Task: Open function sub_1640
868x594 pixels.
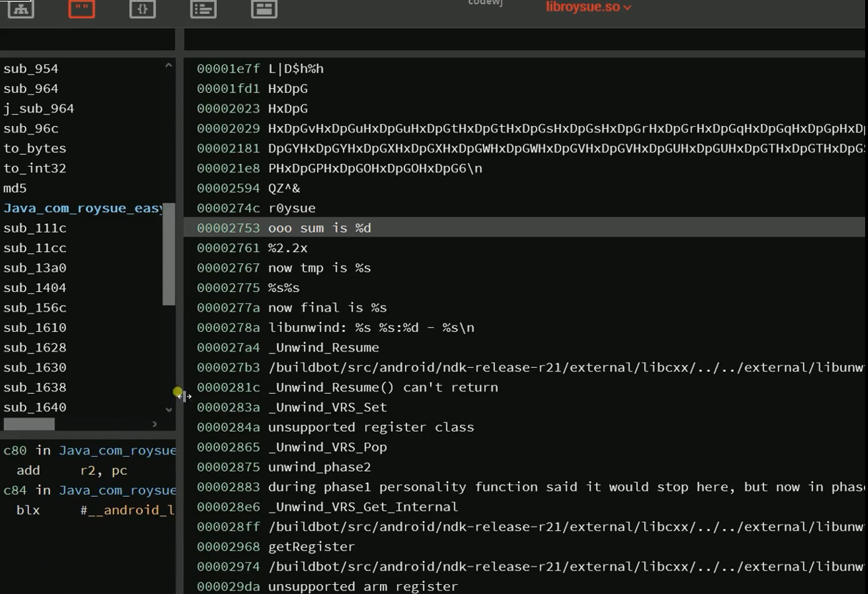Action: (x=34, y=407)
